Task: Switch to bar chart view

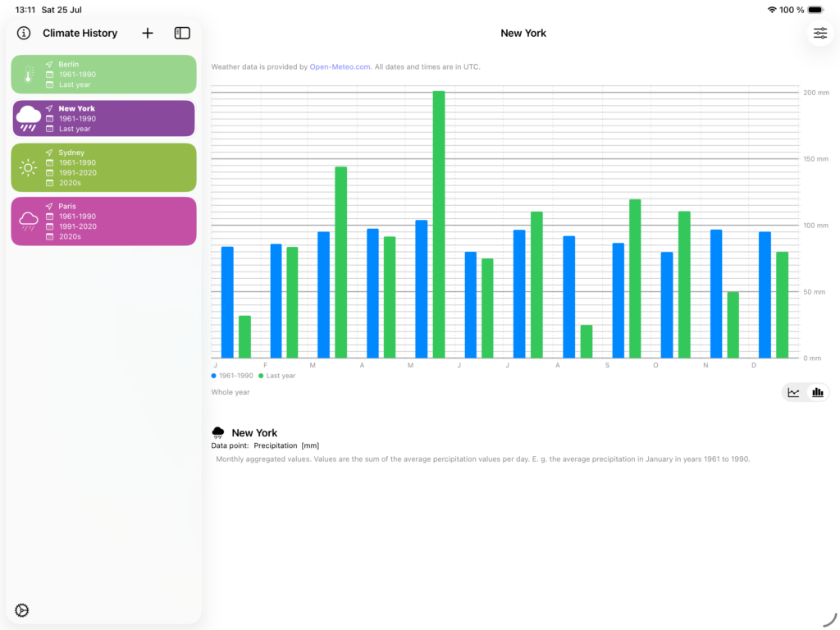Action: click(x=818, y=392)
